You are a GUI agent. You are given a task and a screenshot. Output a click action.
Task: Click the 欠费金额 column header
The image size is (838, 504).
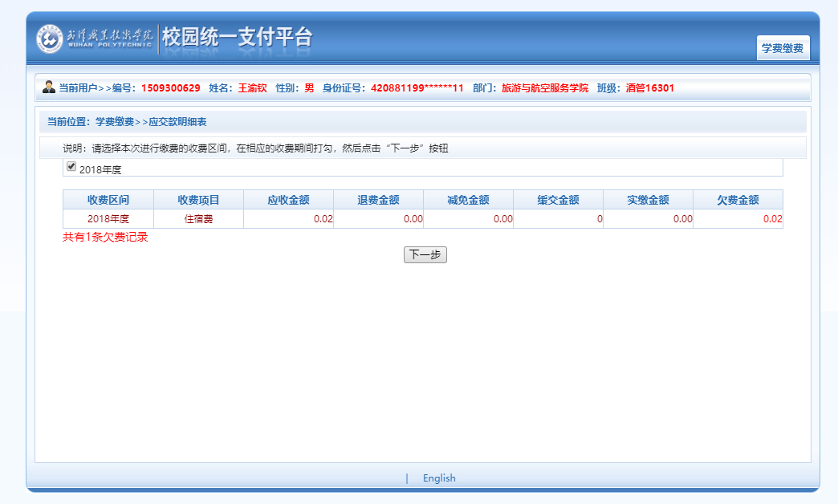click(738, 200)
